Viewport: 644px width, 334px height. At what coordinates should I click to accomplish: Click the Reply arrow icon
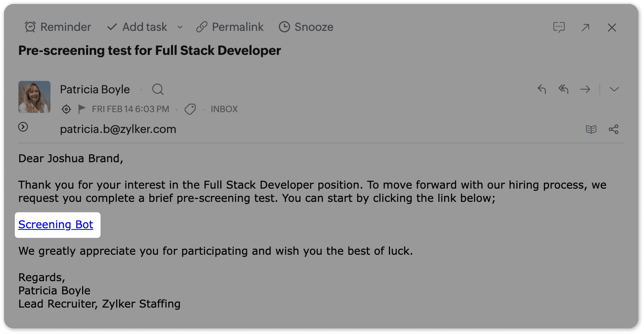pos(542,89)
